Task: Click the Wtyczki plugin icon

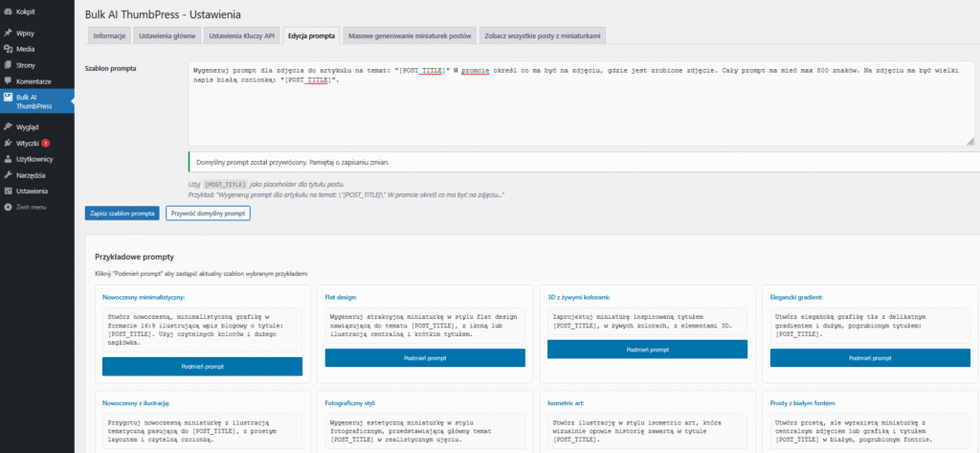Action: [x=8, y=143]
